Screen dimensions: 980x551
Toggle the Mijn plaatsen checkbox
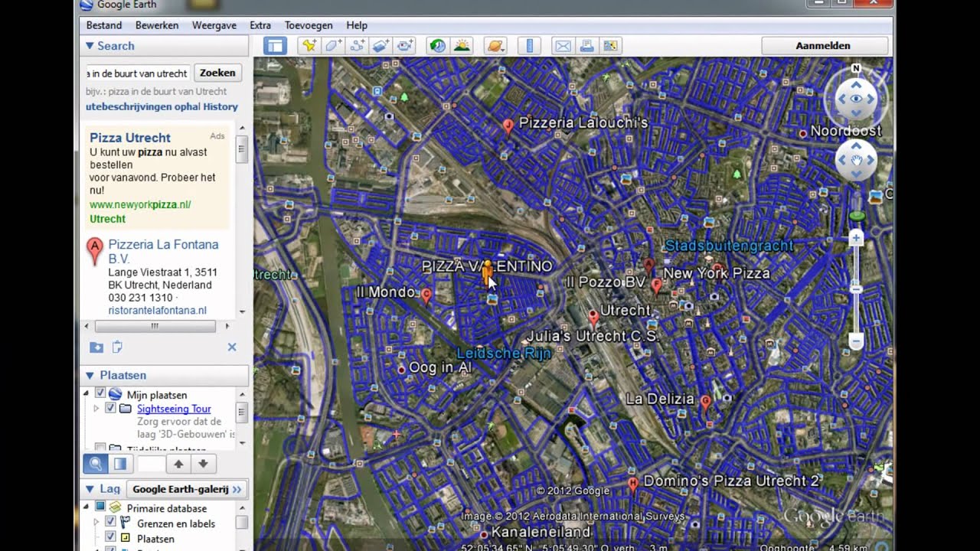point(100,394)
